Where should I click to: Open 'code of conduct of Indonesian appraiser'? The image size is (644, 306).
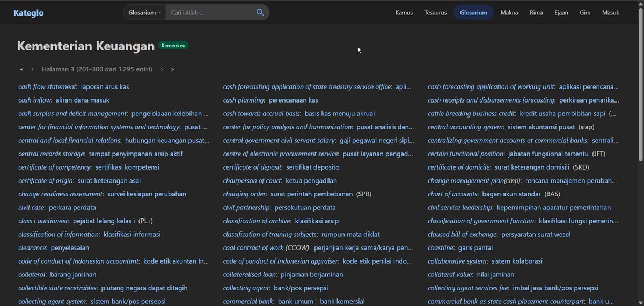281,261
